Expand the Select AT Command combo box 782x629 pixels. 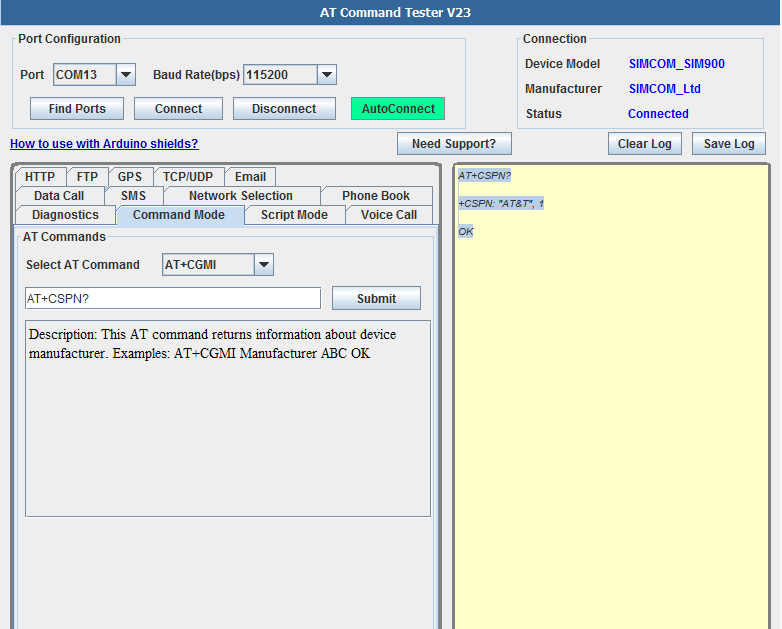[217, 265]
